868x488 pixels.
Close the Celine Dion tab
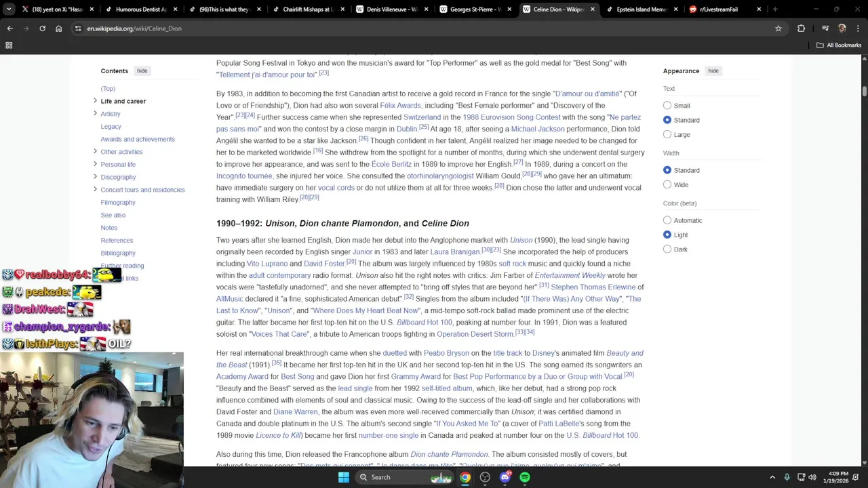click(593, 9)
